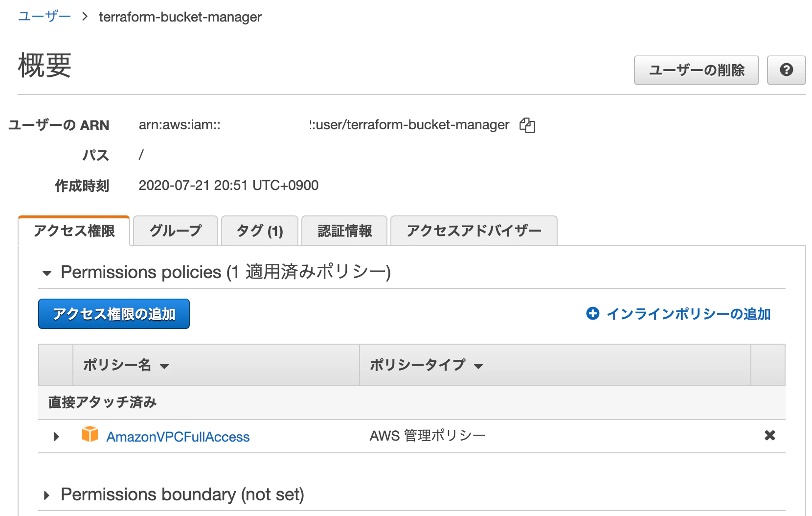Open the 認証情報 tab
The image size is (812, 516).
click(x=344, y=231)
